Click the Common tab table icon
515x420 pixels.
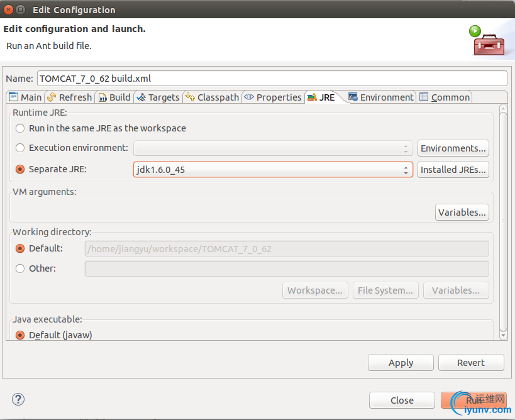tap(424, 97)
